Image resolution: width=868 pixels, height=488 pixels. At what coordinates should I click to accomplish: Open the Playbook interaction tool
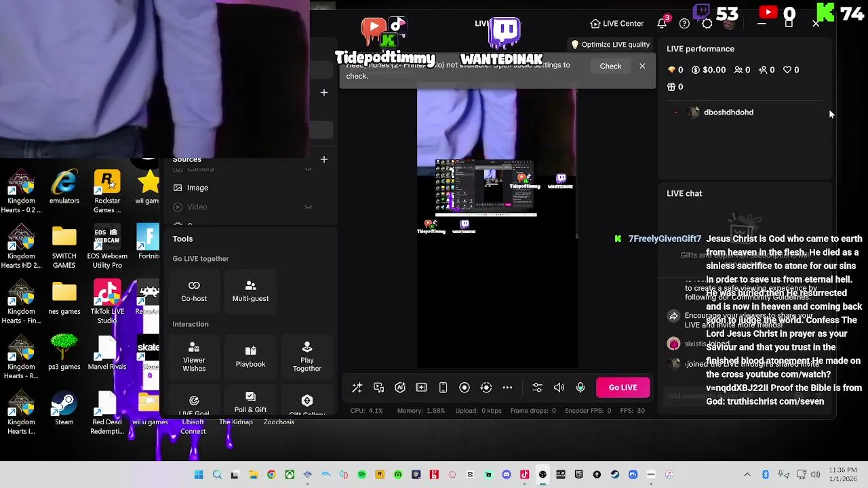pyautogui.click(x=250, y=357)
